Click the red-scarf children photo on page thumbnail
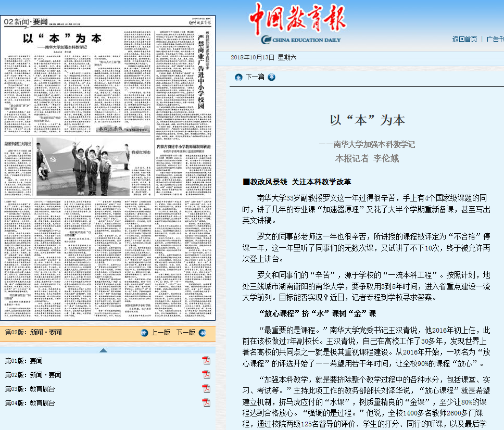Image resolution: width=504 pixels, height=430 pixels. 82,165
